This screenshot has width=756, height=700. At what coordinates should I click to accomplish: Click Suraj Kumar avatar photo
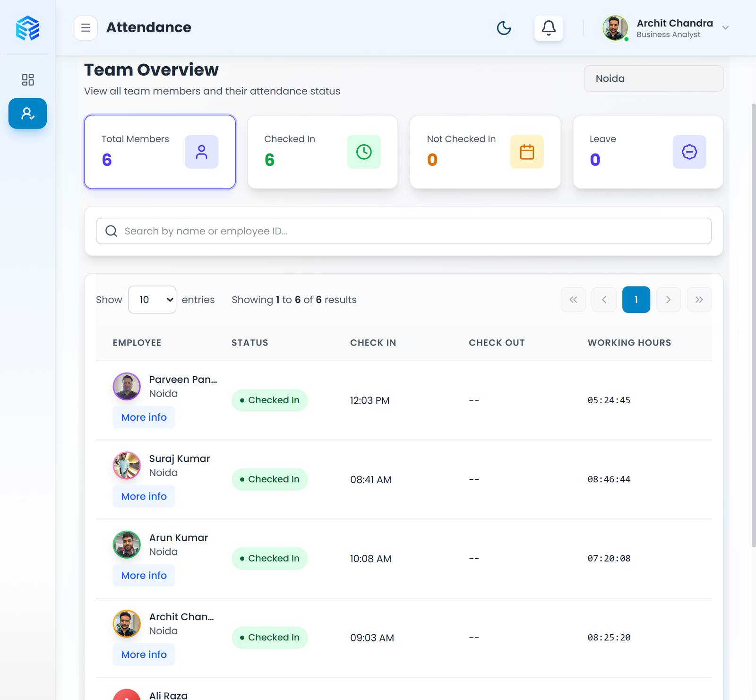pyautogui.click(x=127, y=466)
